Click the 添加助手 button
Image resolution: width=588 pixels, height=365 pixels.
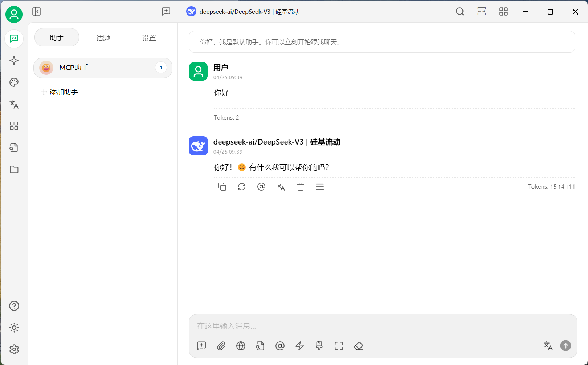click(59, 92)
